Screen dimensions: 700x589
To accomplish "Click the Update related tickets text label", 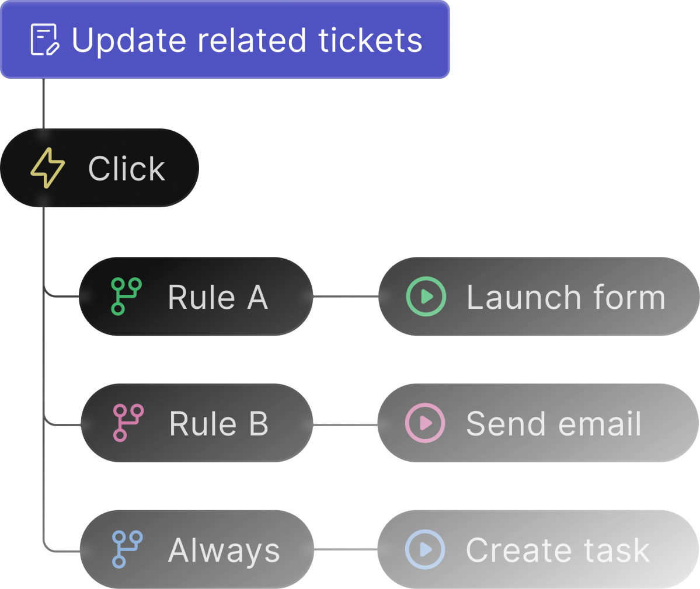I will [x=247, y=41].
